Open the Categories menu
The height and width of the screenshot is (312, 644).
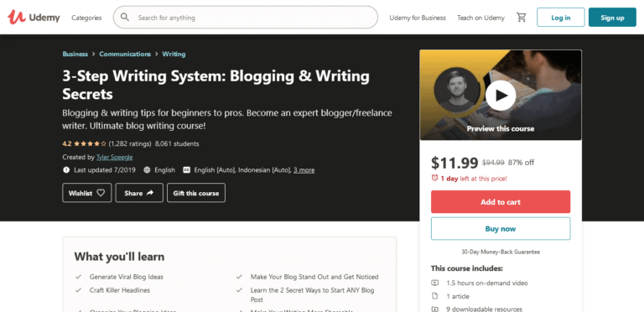86,18
